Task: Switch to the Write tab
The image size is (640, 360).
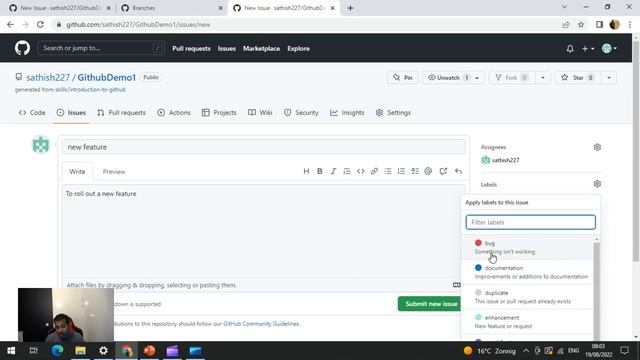Action: coord(77,171)
